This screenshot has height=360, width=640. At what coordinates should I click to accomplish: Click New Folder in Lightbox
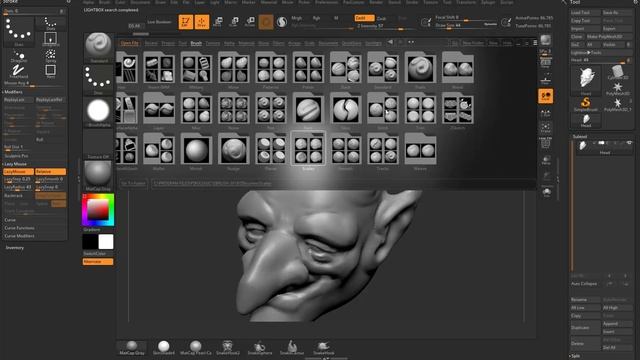[473, 43]
